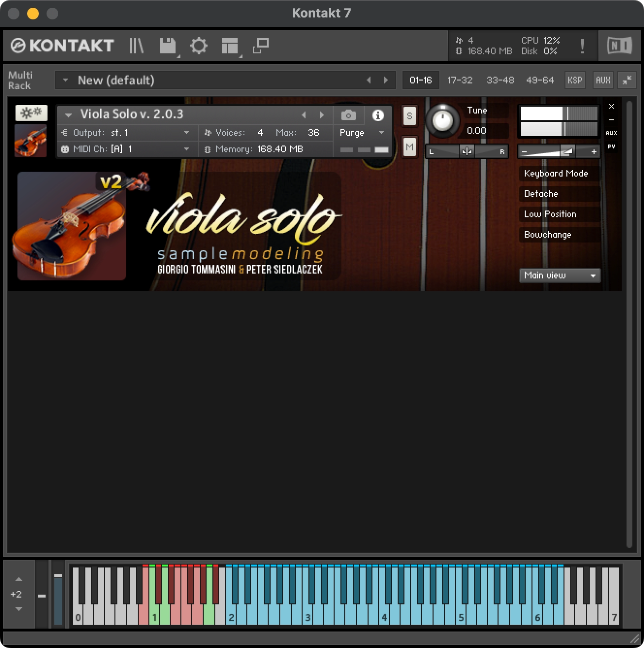Collapse rack with minimize arrows icon
This screenshot has height=648, width=644.
[627, 80]
